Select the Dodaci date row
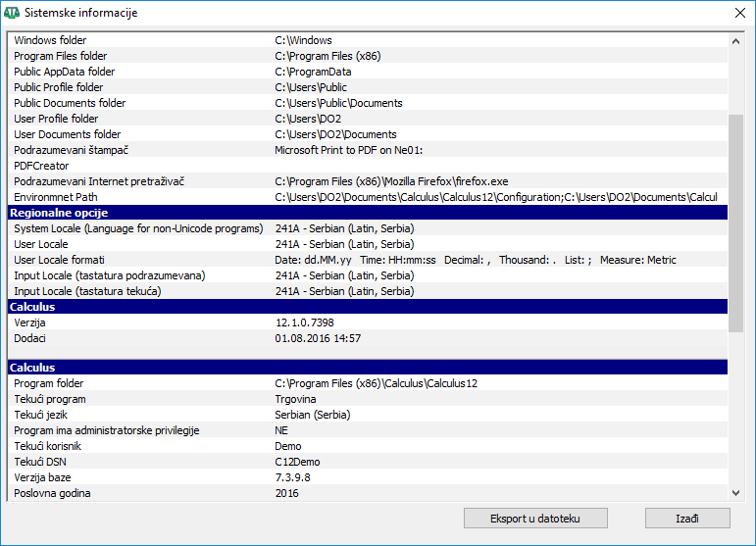The image size is (756, 546). [367, 338]
